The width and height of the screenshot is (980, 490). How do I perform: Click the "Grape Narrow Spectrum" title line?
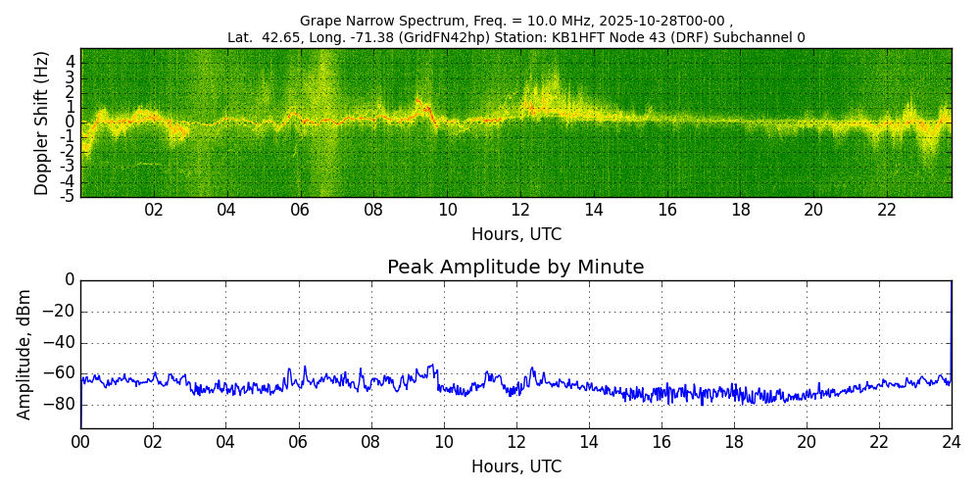pos(515,21)
